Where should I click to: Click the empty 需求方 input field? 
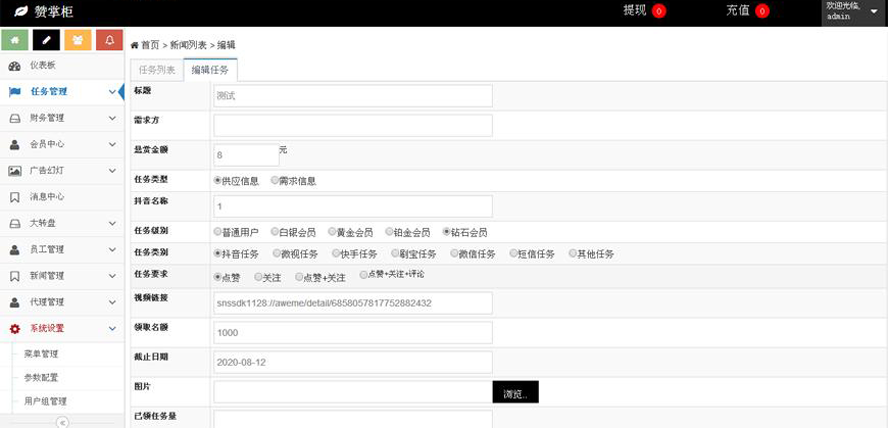click(353, 125)
